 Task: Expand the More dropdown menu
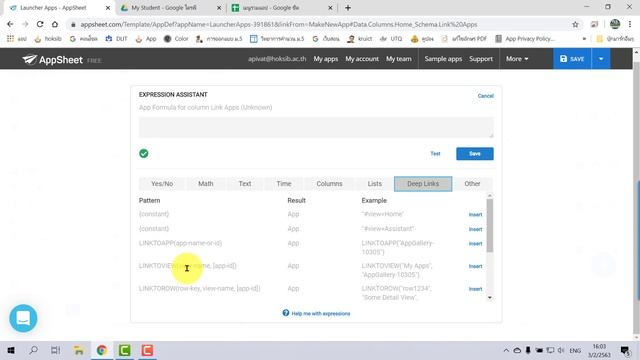click(x=517, y=59)
